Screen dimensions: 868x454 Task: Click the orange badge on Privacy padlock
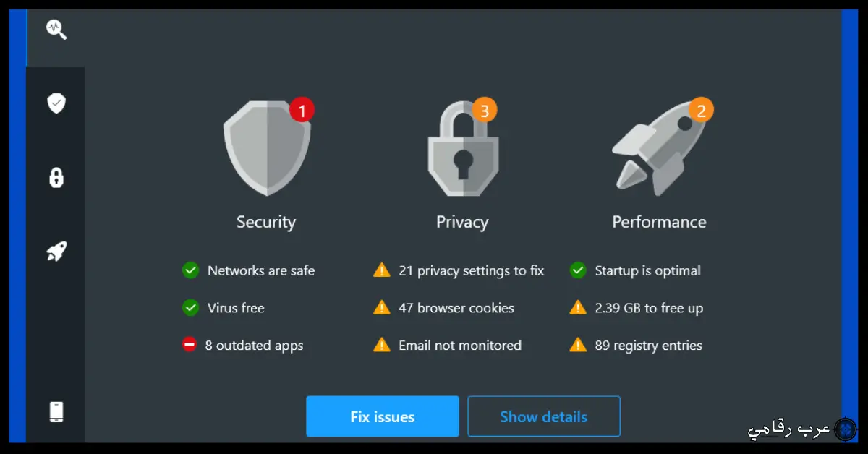(485, 111)
